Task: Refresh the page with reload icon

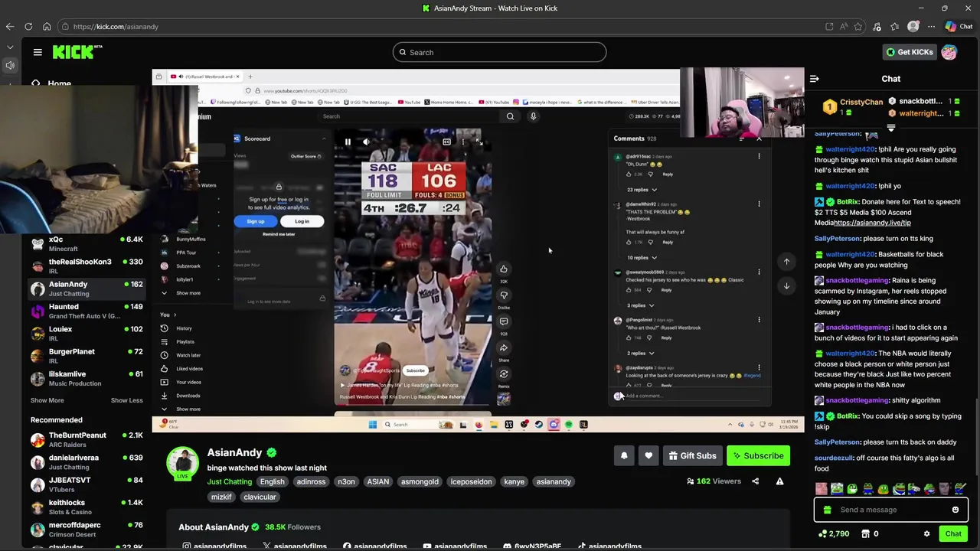Action: pos(28,26)
